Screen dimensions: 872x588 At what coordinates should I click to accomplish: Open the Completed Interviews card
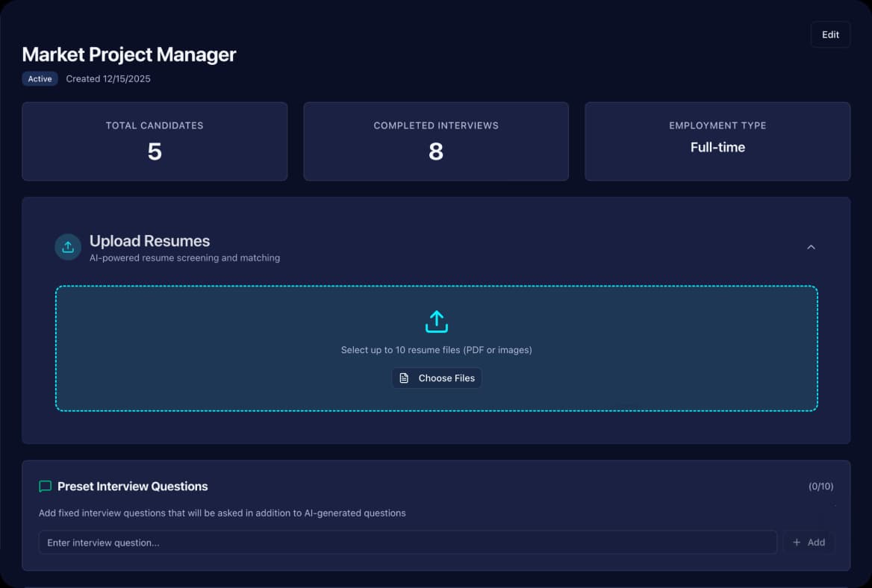[x=436, y=142]
